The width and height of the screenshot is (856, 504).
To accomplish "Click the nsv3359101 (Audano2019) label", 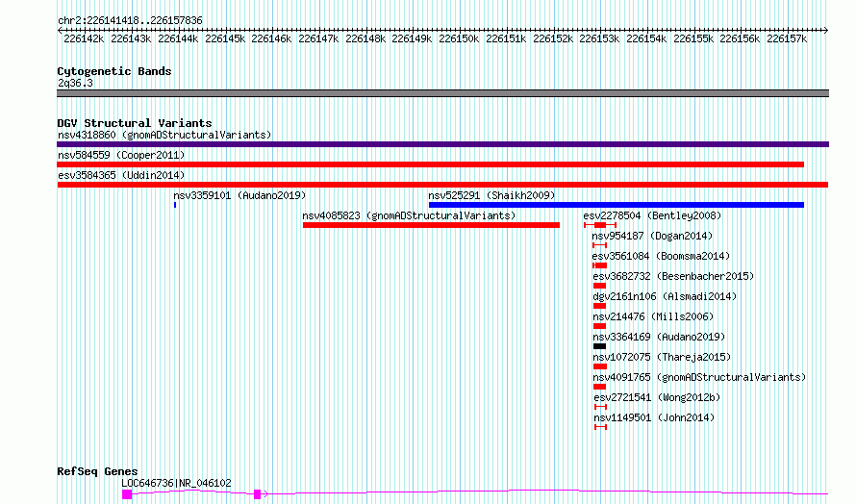I will (239, 195).
